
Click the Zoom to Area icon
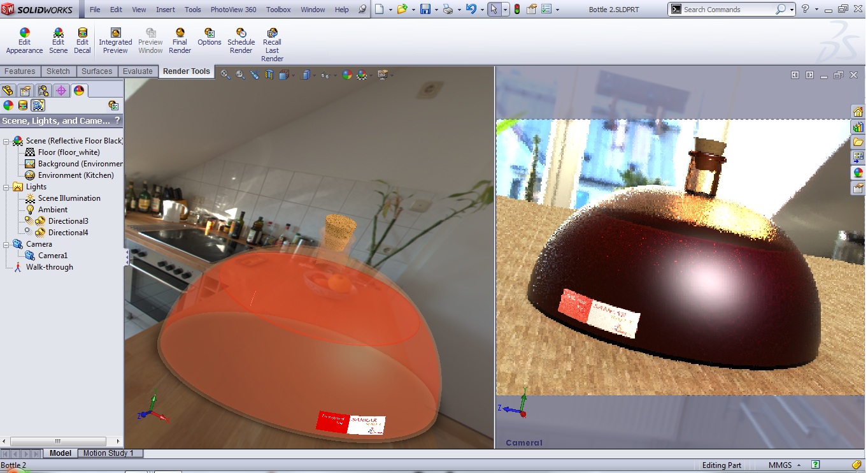pos(240,75)
